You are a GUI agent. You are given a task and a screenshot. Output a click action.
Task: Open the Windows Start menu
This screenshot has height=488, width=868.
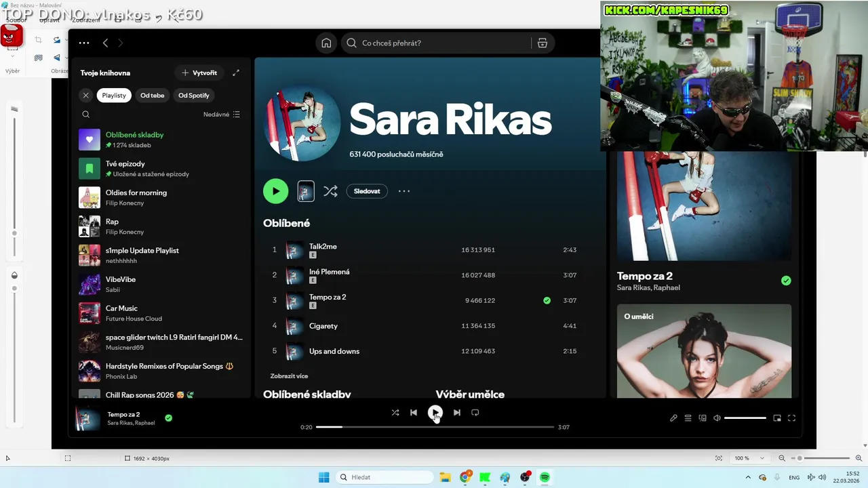tap(323, 477)
